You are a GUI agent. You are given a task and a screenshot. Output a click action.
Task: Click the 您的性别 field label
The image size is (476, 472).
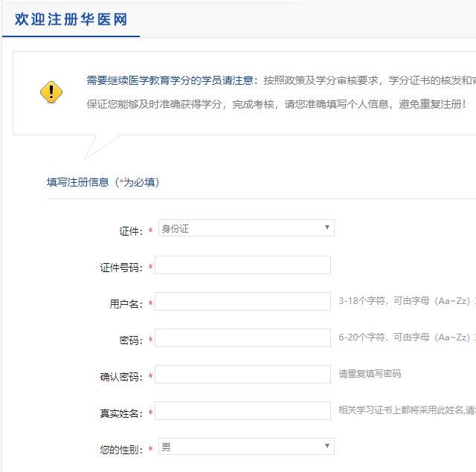tap(121, 450)
